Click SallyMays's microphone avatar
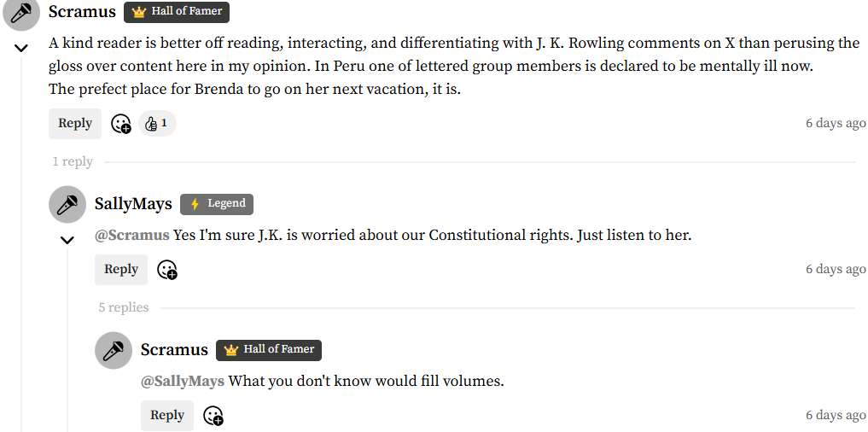The height and width of the screenshot is (432, 868). 67,204
